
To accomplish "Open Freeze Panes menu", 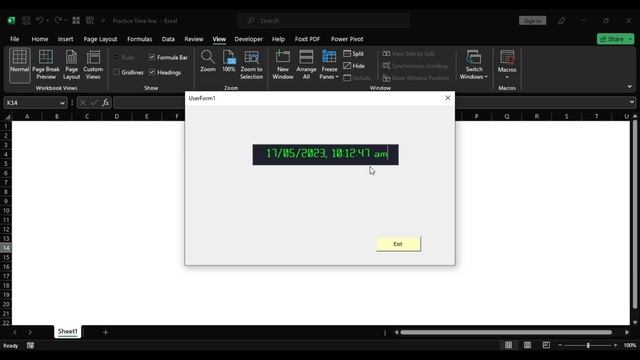I will click(x=329, y=64).
